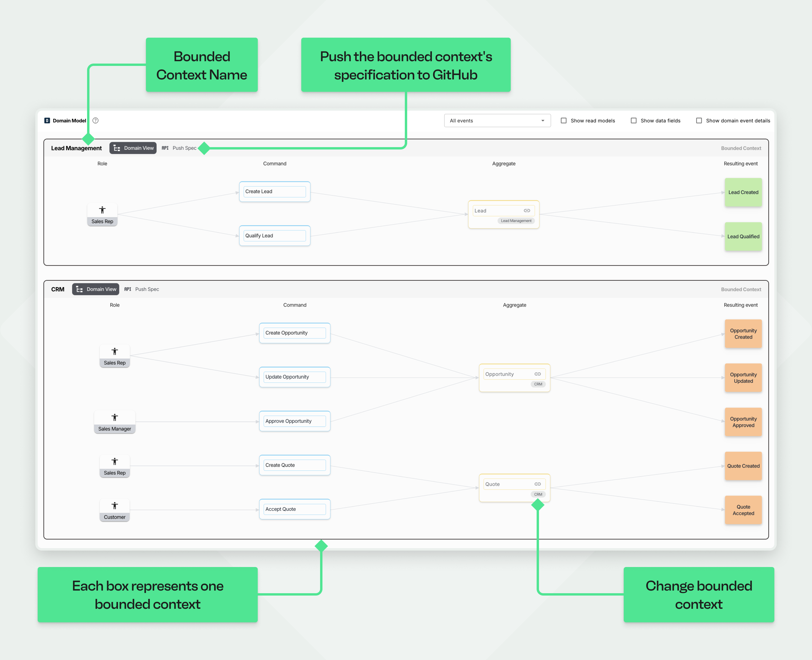Edit the Create Quote command field
The height and width of the screenshot is (660, 812).
click(294, 465)
